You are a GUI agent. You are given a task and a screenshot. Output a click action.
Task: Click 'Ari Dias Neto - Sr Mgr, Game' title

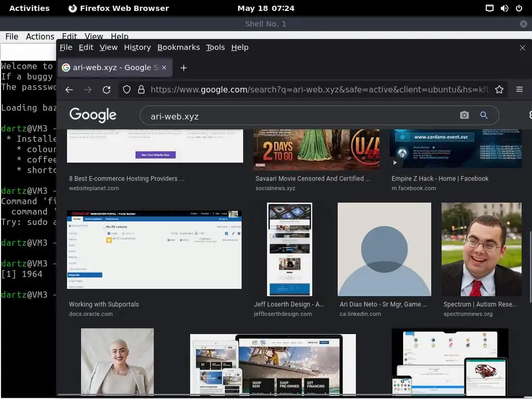click(383, 304)
